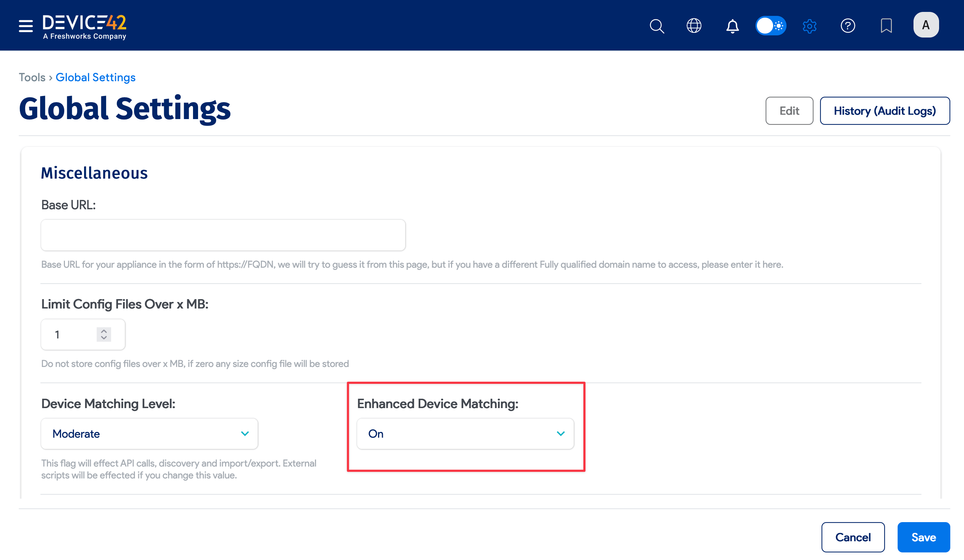This screenshot has width=964, height=560.
Task: Expand the Enhanced Device Matching dropdown
Action: (x=561, y=433)
